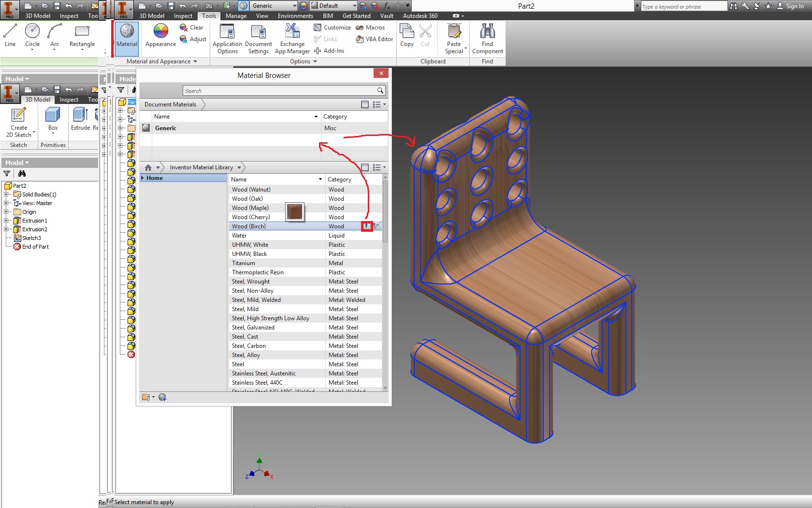Open Application Options
The width and height of the screenshot is (812, 508).
227,39
